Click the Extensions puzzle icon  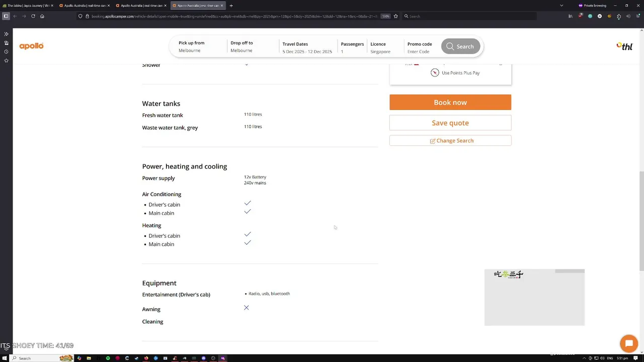(619, 16)
